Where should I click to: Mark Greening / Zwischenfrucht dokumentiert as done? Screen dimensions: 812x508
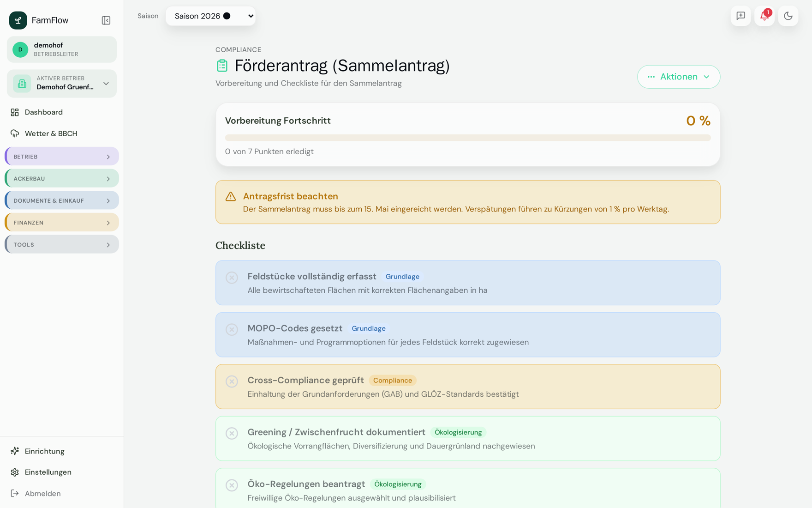point(232,433)
